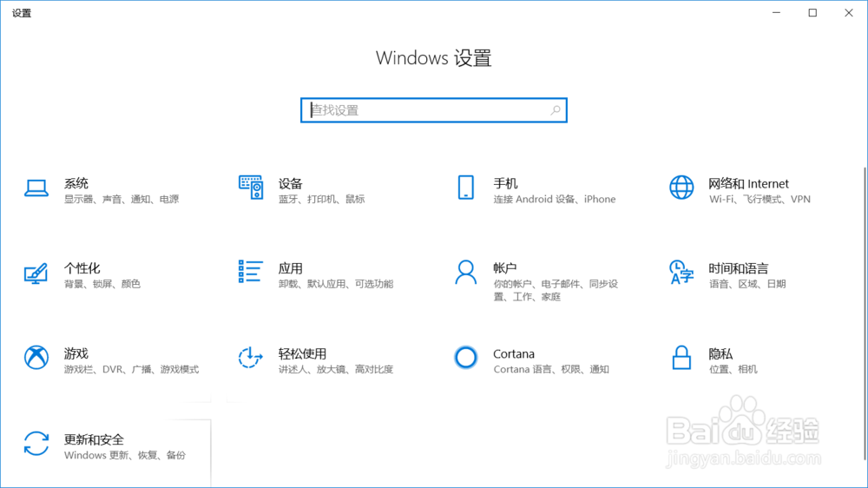Click the vertical scrollbar on right edge
868x488 pixels.
pyautogui.click(x=865, y=313)
